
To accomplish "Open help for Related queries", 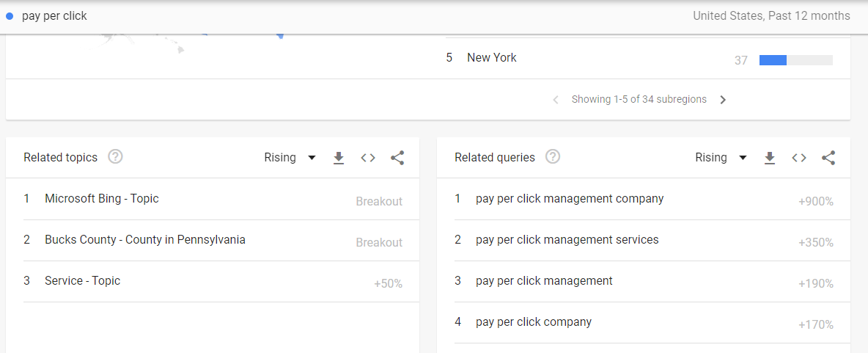I will (553, 157).
